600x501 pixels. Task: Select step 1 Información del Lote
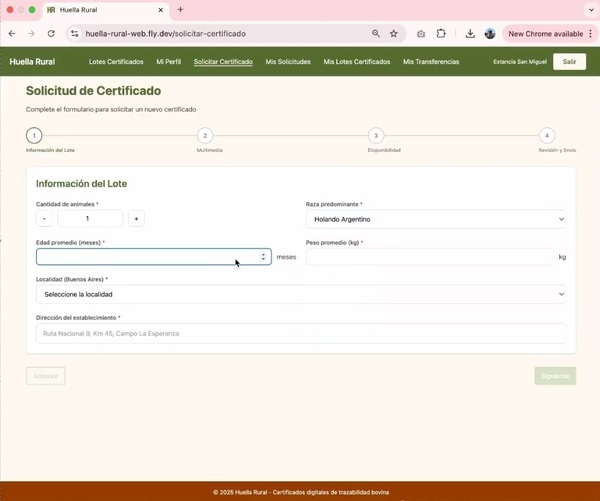tap(34, 135)
